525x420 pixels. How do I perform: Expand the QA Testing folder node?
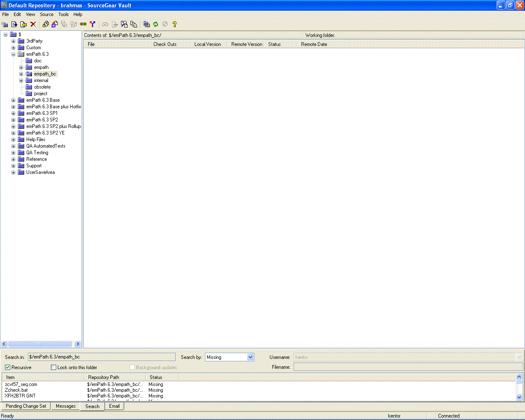[13, 153]
